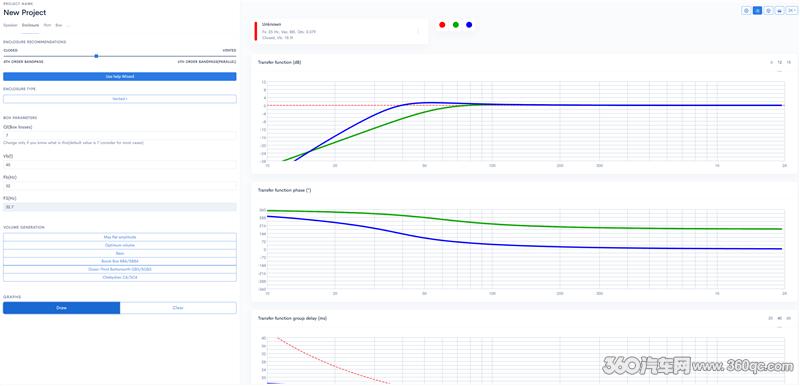Switch to the Speaker tab
This screenshot has width=800, height=386.
(10, 24)
